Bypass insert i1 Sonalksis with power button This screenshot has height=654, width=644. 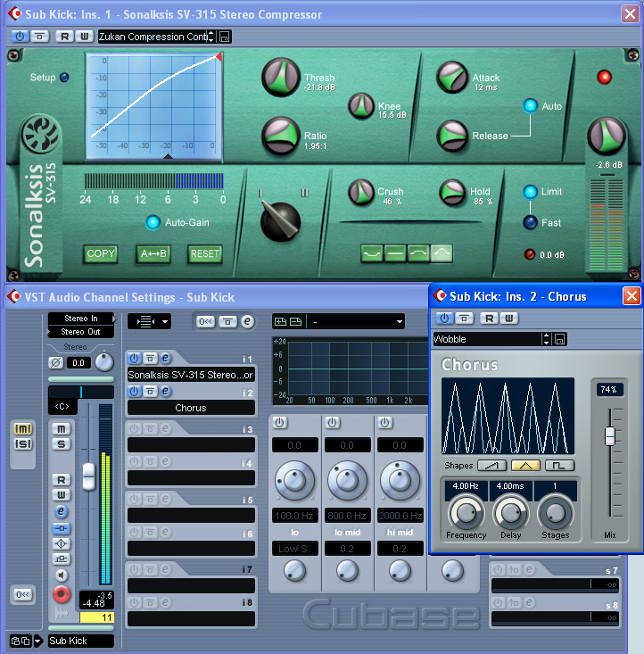134,358
